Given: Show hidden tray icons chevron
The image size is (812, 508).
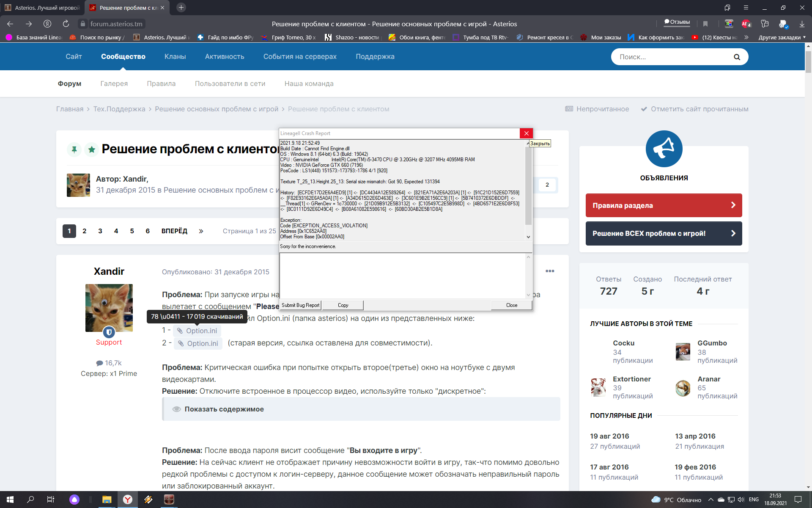Looking at the screenshot, I should [710, 500].
